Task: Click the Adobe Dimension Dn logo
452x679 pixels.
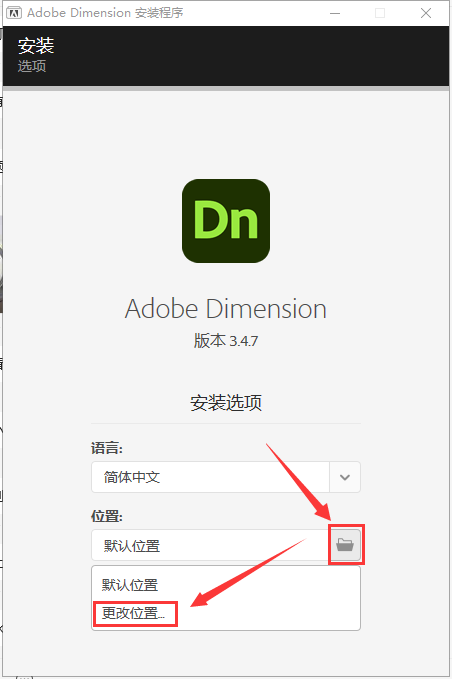Action: point(226,221)
